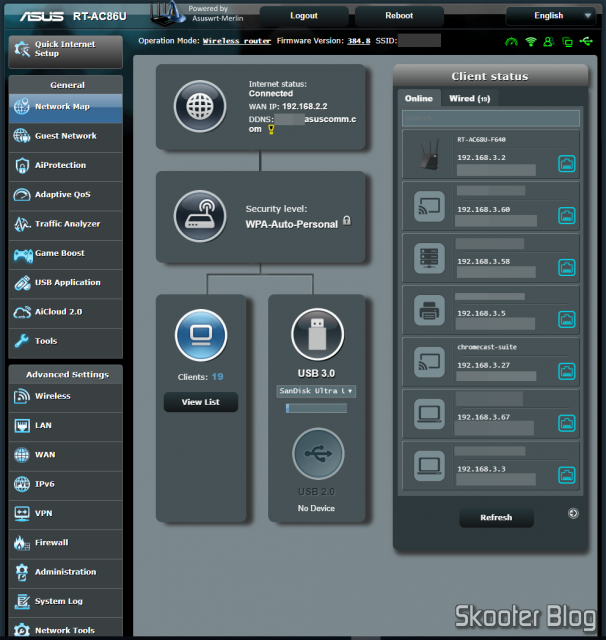Click the Internet status globe icon

pyautogui.click(x=200, y=106)
